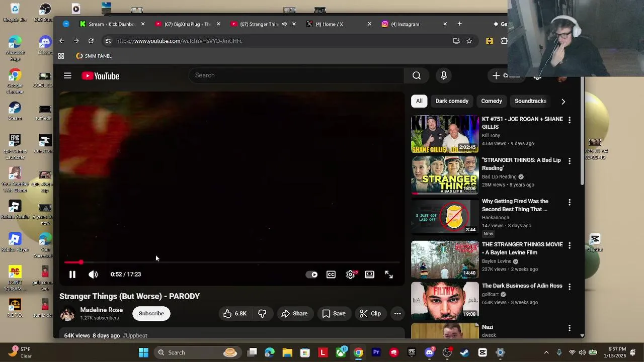Open the YouTube guide hamburger menu

(67, 76)
